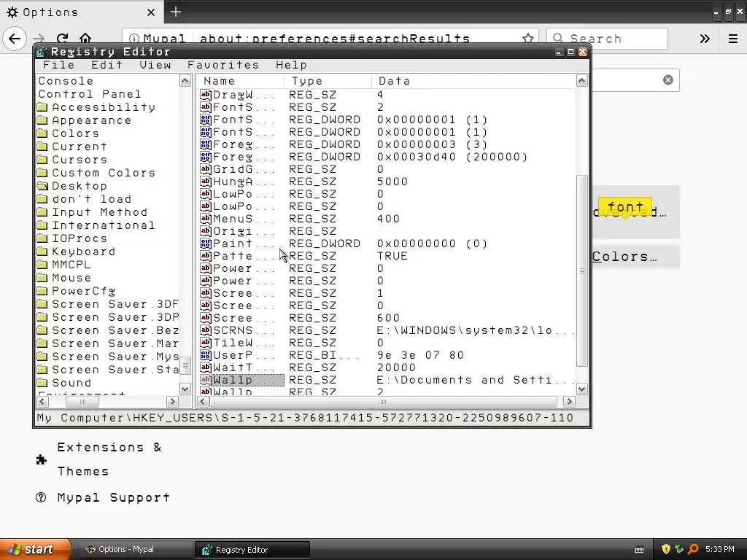The width and height of the screenshot is (747, 560).
Task: Select the Appearance folder icon
Action: point(42,120)
